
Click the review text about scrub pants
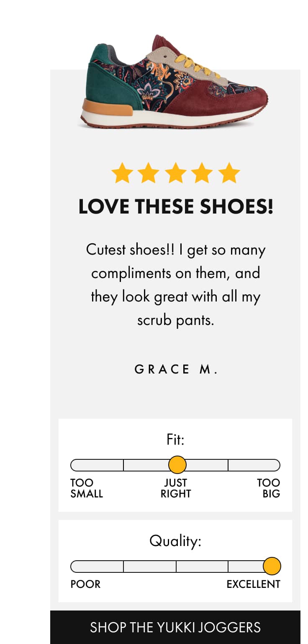pos(176,285)
